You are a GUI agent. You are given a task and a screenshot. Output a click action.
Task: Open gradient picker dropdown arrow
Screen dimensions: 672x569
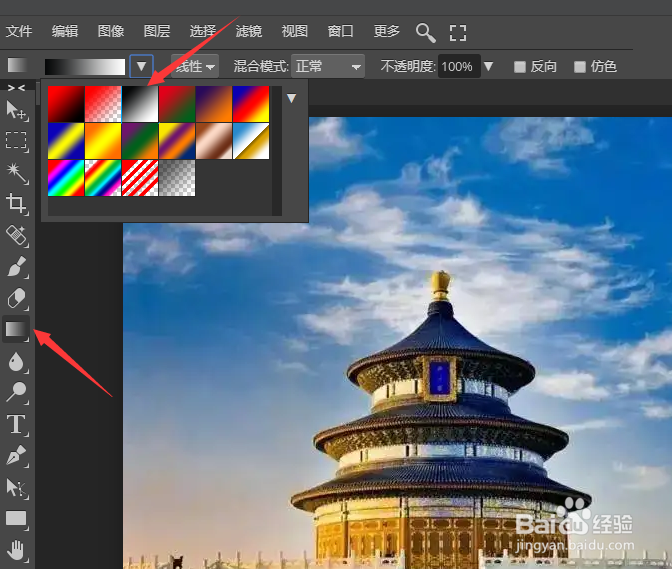coord(141,66)
